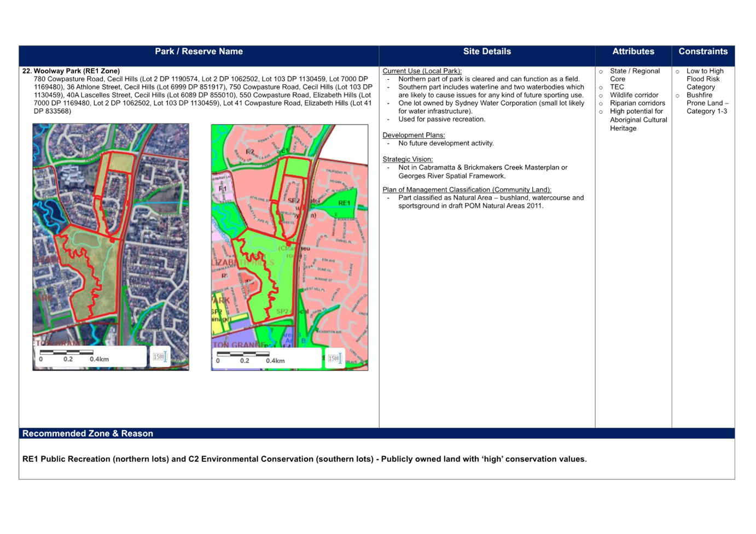This screenshot has width=756, height=534.
Task: Click 'Low to High Flood Risk Category' constraint
Action: 705,79
